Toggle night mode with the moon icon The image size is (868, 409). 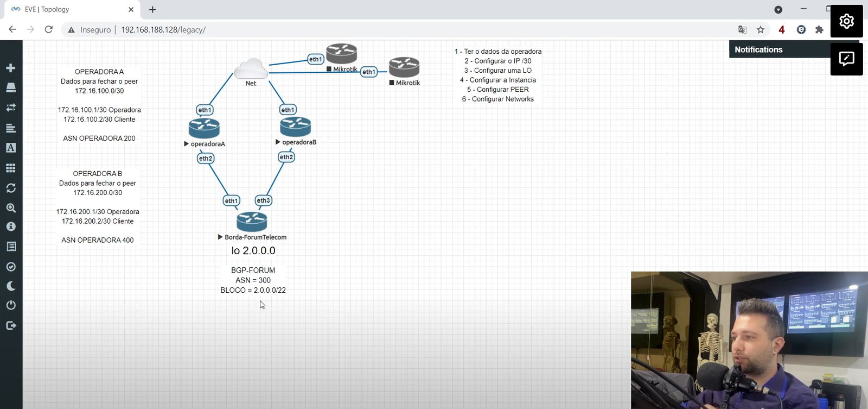click(x=10, y=286)
